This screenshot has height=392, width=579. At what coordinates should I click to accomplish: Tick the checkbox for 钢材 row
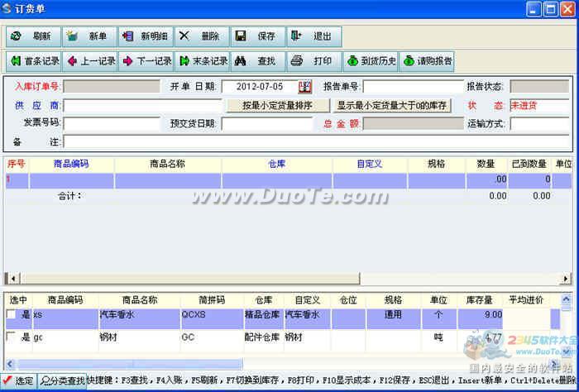point(12,337)
